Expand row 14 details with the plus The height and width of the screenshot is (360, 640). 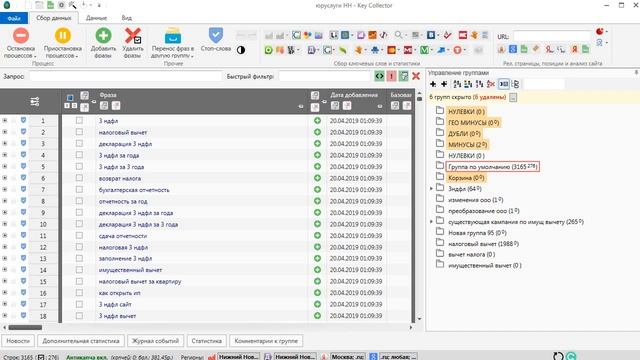pos(5,269)
